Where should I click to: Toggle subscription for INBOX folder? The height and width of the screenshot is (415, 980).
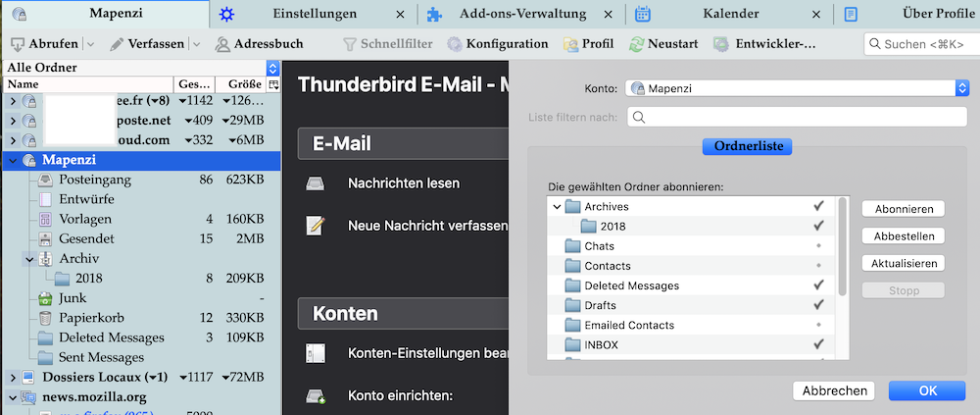click(x=818, y=345)
